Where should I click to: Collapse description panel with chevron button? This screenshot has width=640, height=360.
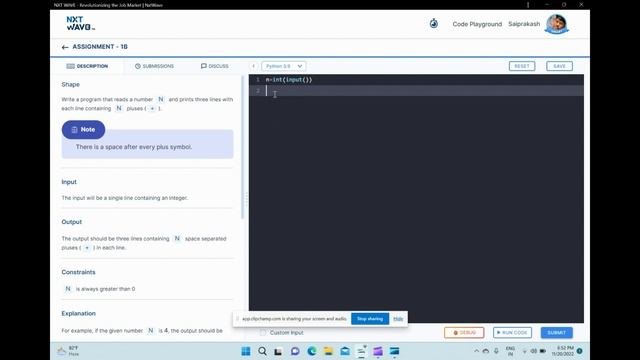point(253,66)
